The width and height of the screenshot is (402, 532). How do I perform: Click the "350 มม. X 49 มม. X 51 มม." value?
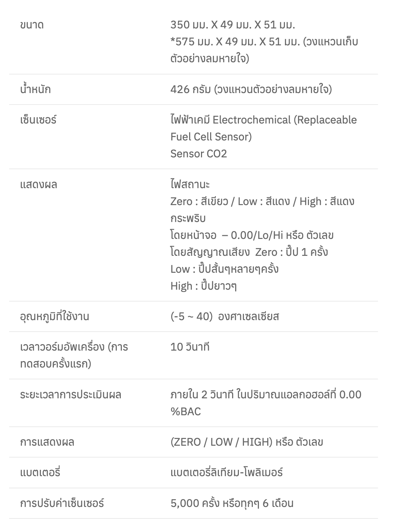[x=232, y=25]
